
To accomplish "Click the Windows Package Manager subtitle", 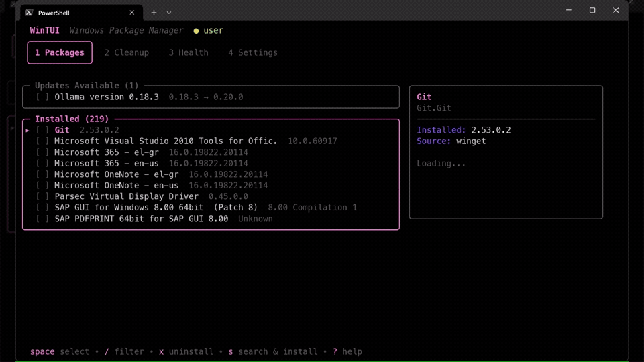I will (126, 30).
